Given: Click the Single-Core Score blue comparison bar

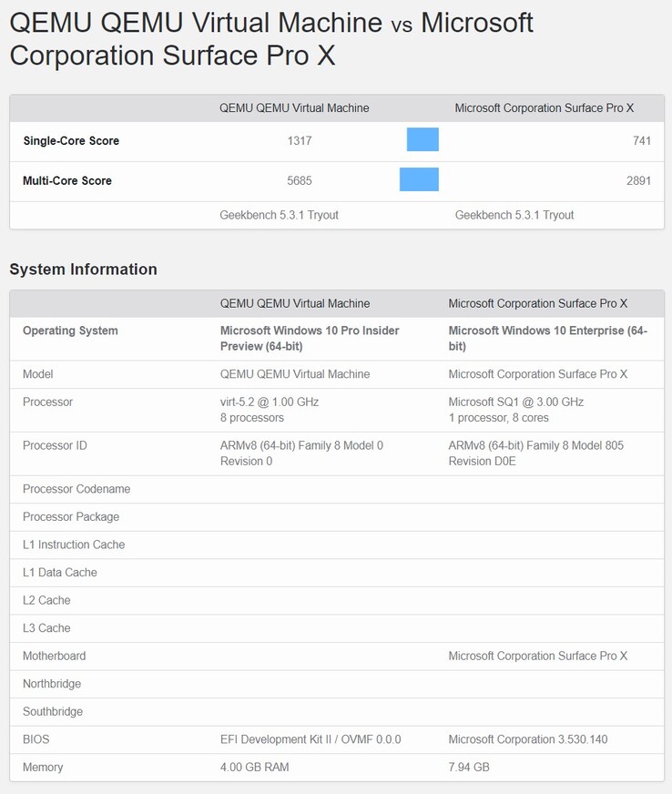Looking at the screenshot, I should [423, 139].
